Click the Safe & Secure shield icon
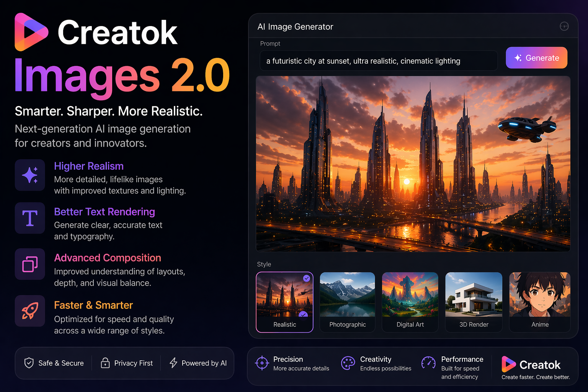Screen dimensions: 588x392 click(x=29, y=363)
